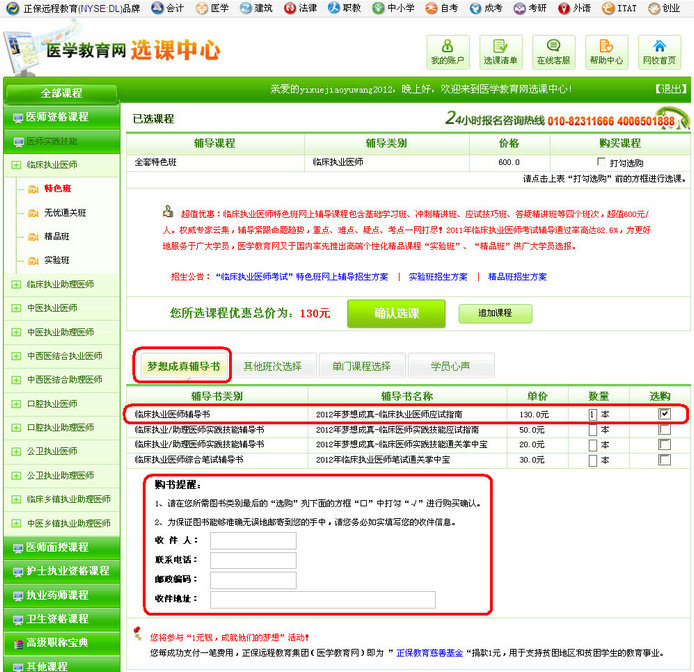Open 我的账户 account icon
The width and height of the screenshot is (694, 672).
point(448,52)
